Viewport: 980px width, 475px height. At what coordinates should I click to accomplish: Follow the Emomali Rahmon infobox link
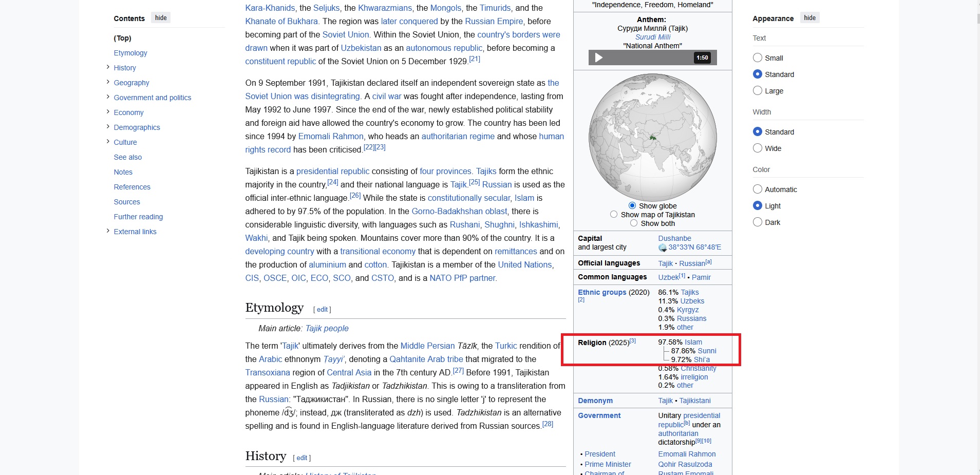pos(687,454)
